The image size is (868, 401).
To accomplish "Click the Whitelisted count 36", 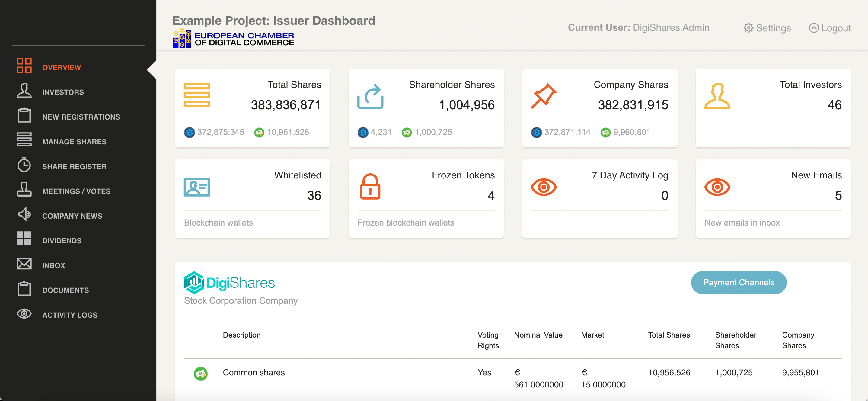I will point(314,196).
